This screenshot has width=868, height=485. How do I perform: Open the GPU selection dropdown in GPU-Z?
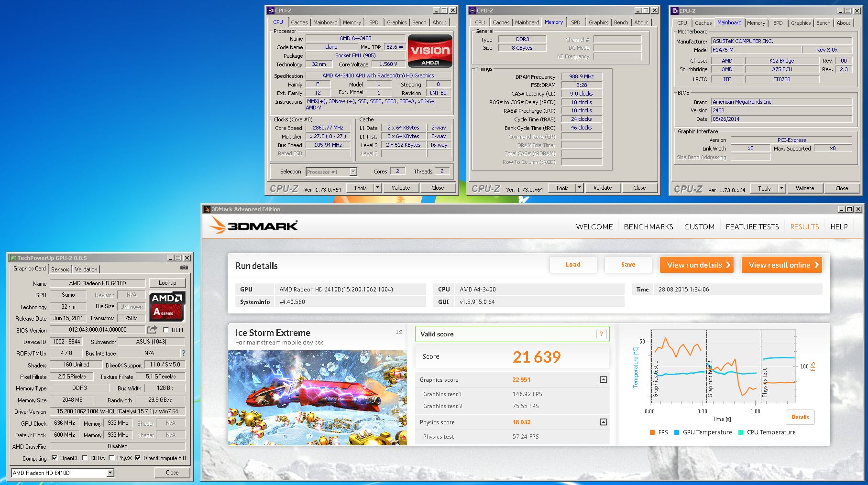coord(110,473)
